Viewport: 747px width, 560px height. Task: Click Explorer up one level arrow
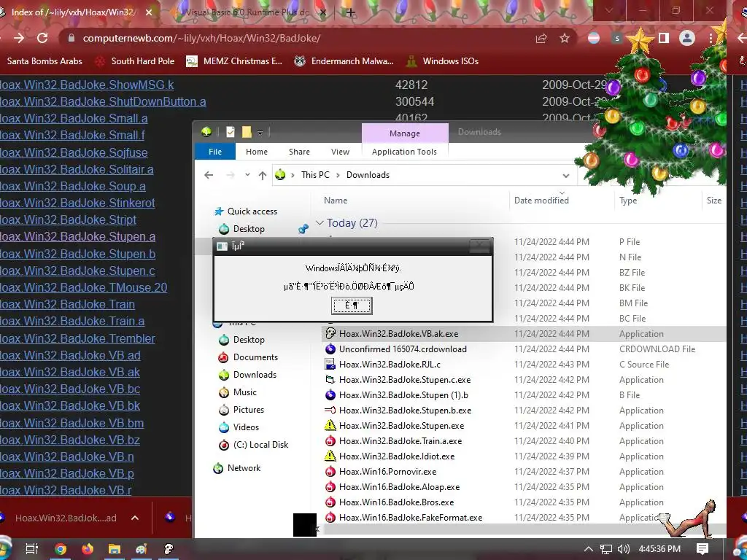tap(262, 175)
